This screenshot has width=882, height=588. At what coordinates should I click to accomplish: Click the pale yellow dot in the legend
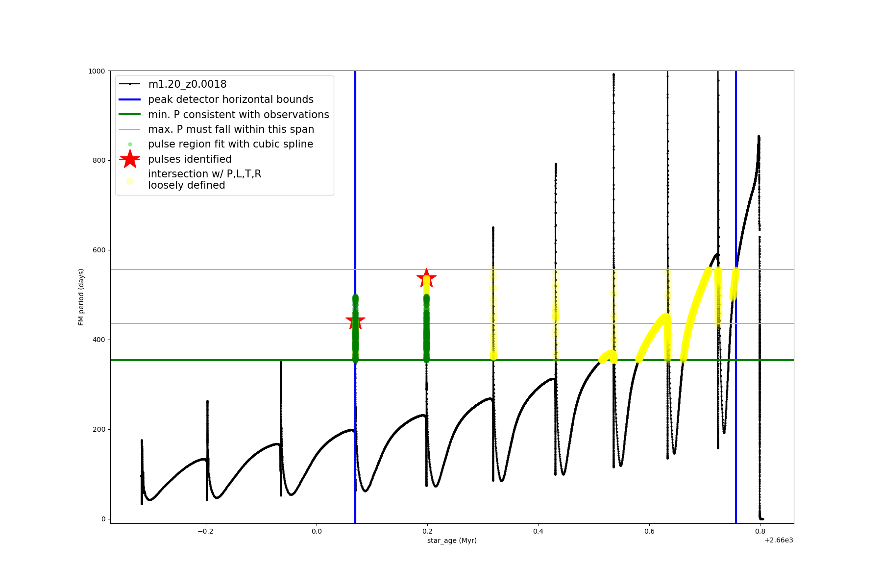(130, 181)
